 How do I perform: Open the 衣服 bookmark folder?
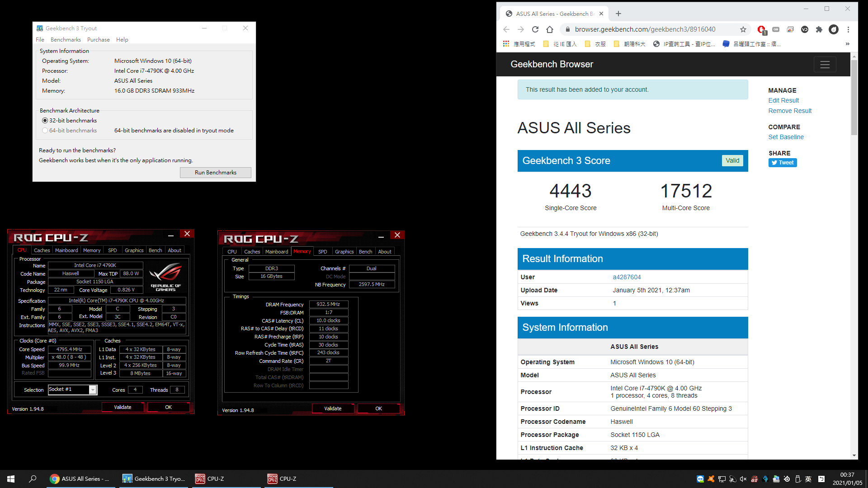click(595, 44)
